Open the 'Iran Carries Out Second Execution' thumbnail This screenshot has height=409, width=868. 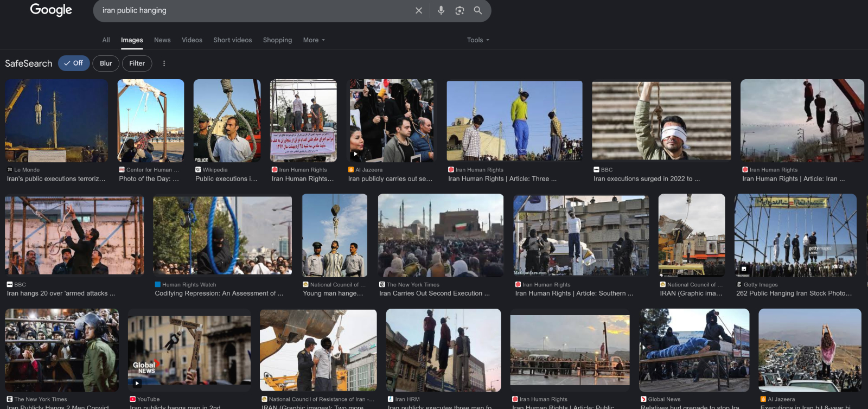tap(441, 235)
